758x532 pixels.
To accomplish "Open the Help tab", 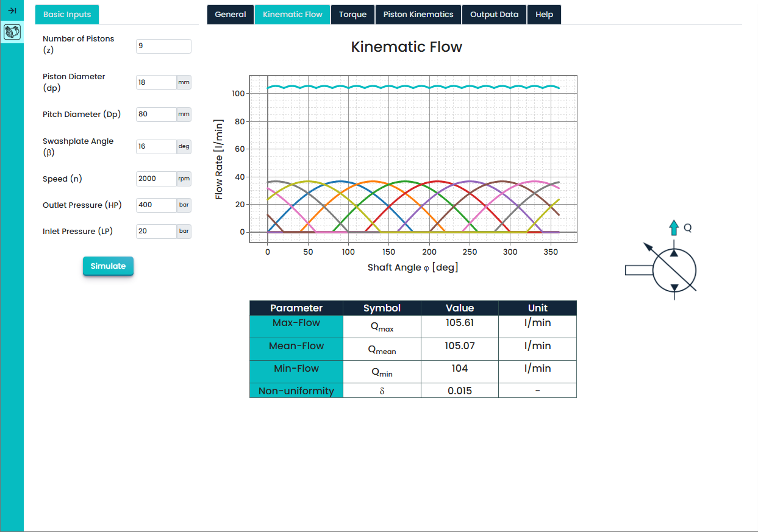I will click(x=544, y=15).
